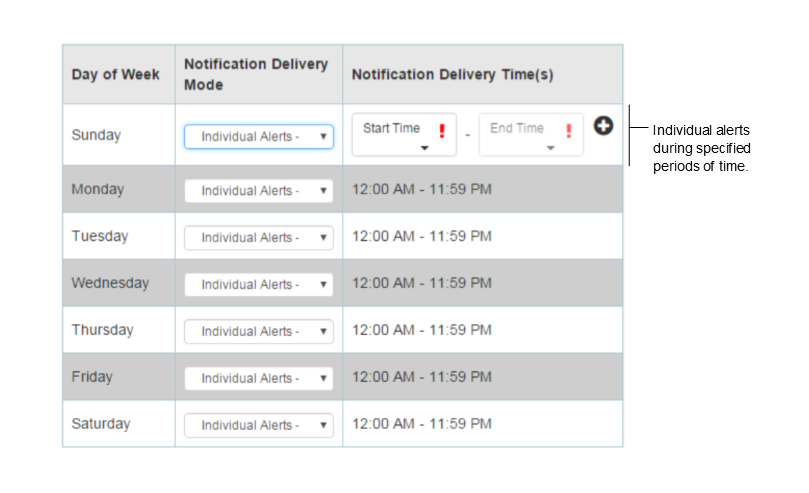The height and width of the screenshot is (493, 809).
Task: Click Saturday's 12:00 AM - 11:59 PM time
Action: [x=422, y=424]
